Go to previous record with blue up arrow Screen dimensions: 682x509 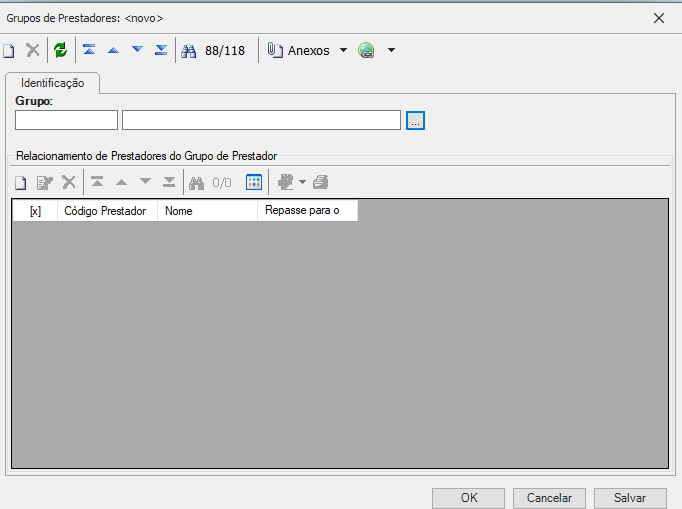(x=114, y=50)
